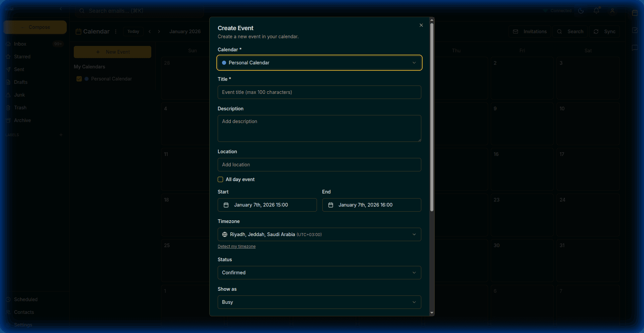Image resolution: width=644 pixels, height=333 pixels.
Task: Expand the Timezone dropdown
Action: tap(319, 234)
